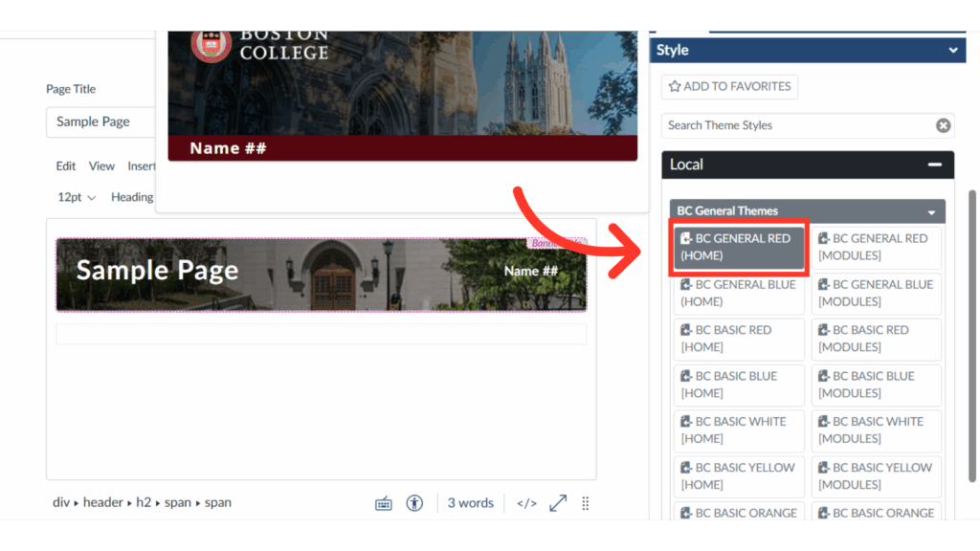This screenshot has width=980, height=551.
Task: Switch to HTML editor view icon
Action: click(x=527, y=503)
